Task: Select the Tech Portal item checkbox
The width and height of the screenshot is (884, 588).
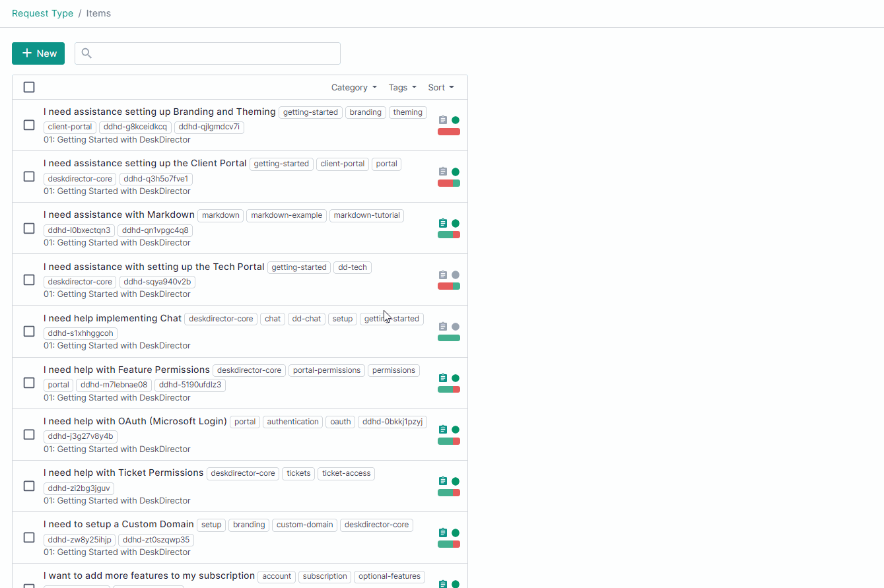Action: (x=29, y=279)
